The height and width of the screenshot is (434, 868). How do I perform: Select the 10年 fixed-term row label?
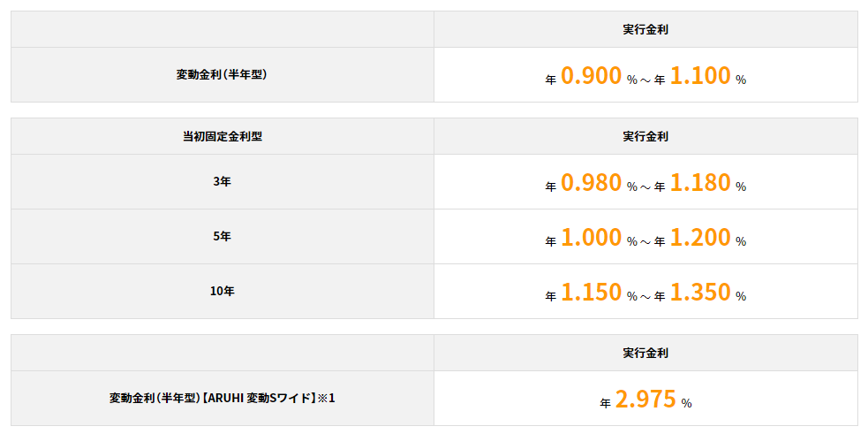222,291
